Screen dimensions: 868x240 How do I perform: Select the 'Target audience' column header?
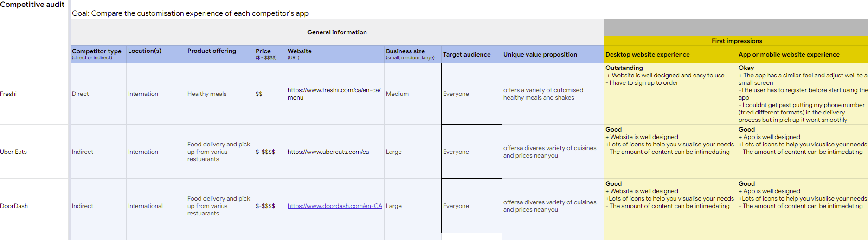coord(471,54)
